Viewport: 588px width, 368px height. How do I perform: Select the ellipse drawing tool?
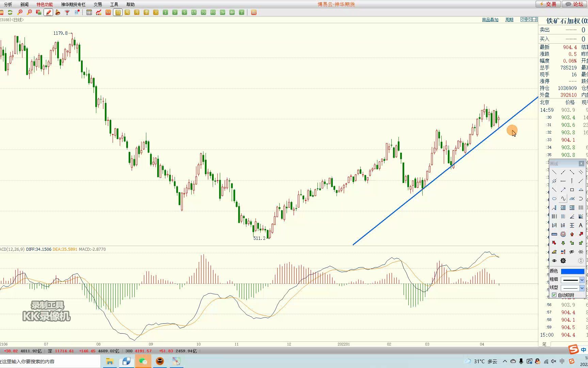[x=554, y=199]
